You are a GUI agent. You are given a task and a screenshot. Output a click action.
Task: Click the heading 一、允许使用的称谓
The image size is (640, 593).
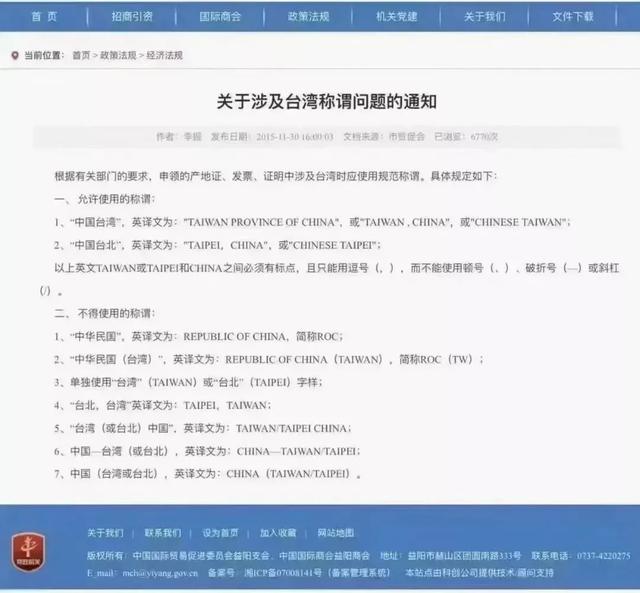click(x=105, y=199)
